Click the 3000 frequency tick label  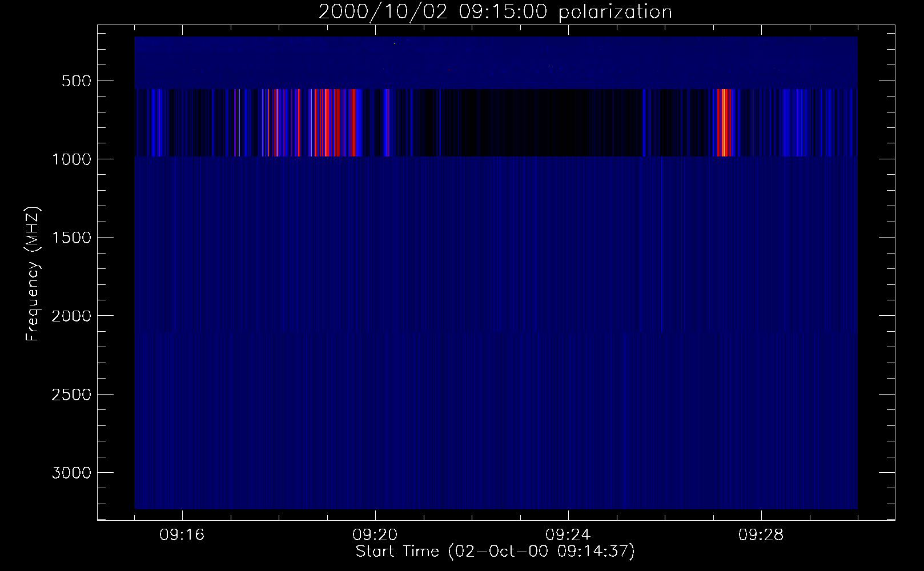[71, 473]
